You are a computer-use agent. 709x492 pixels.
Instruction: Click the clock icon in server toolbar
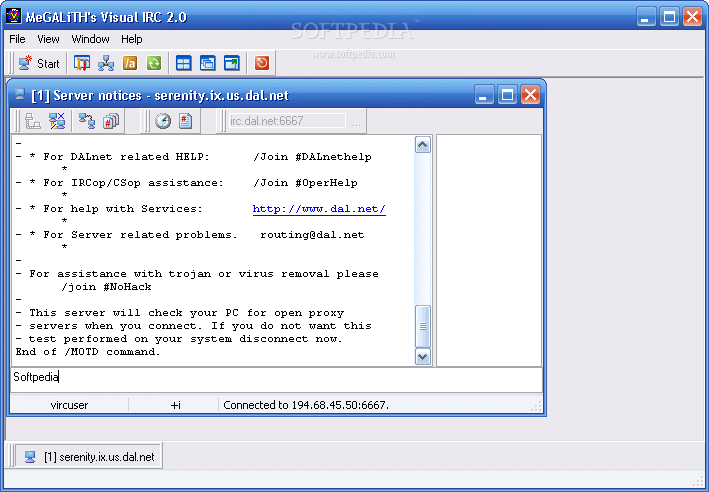click(163, 121)
